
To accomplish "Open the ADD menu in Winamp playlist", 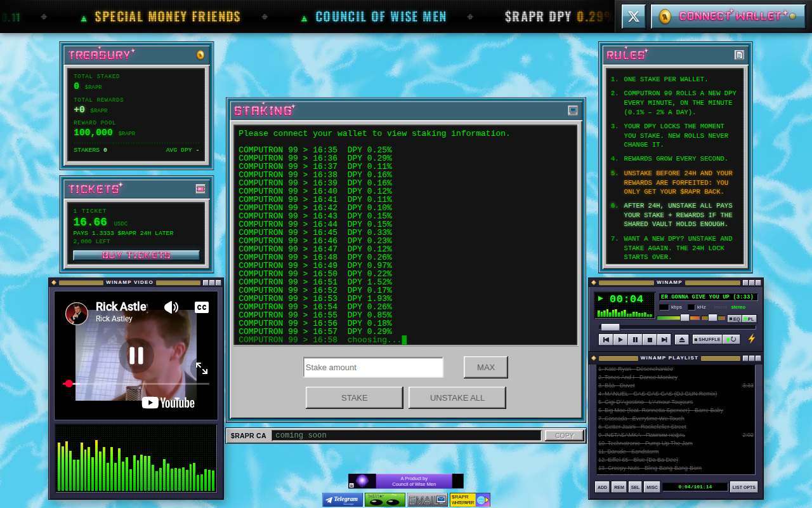I will tap(602, 487).
